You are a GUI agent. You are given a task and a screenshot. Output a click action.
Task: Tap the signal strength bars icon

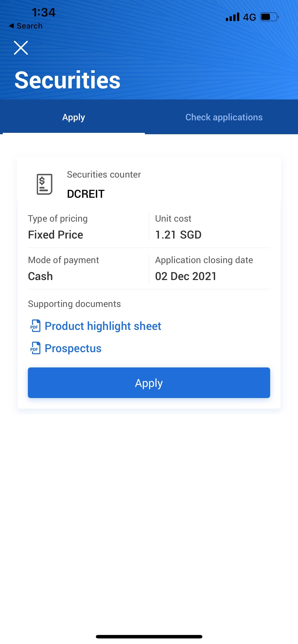click(233, 17)
